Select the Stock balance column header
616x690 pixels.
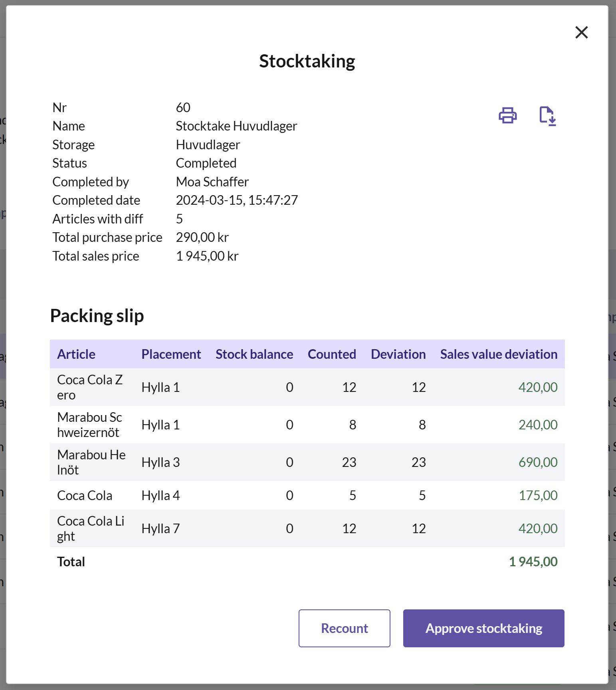(x=254, y=354)
